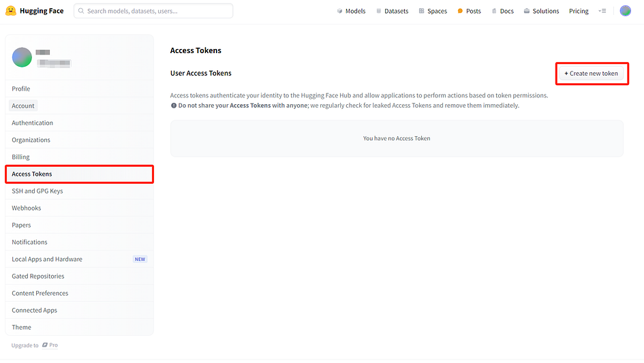The width and height of the screenshot is (644, 363).
Task: Go to Spaces in the top navigation
Action: [433, 11]
